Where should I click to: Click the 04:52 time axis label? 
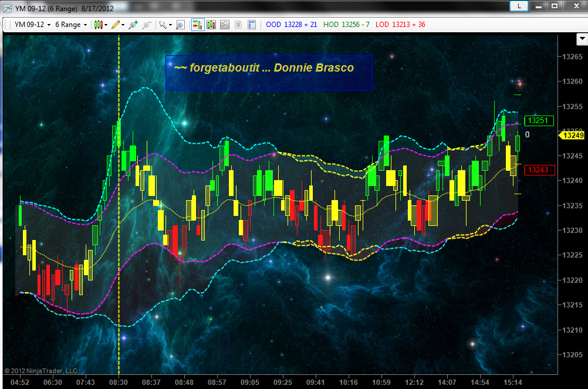click(x=20, y=383)
